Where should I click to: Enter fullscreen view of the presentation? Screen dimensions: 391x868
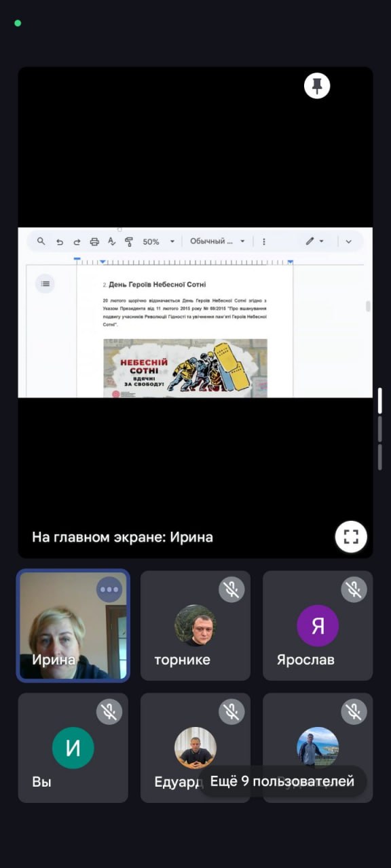(x=351, y=537)
